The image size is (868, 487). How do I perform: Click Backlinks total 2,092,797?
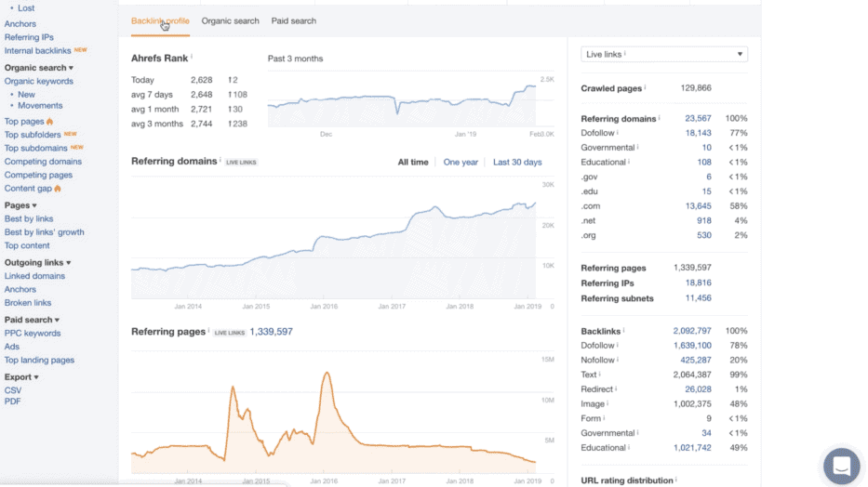pos(692,331)
